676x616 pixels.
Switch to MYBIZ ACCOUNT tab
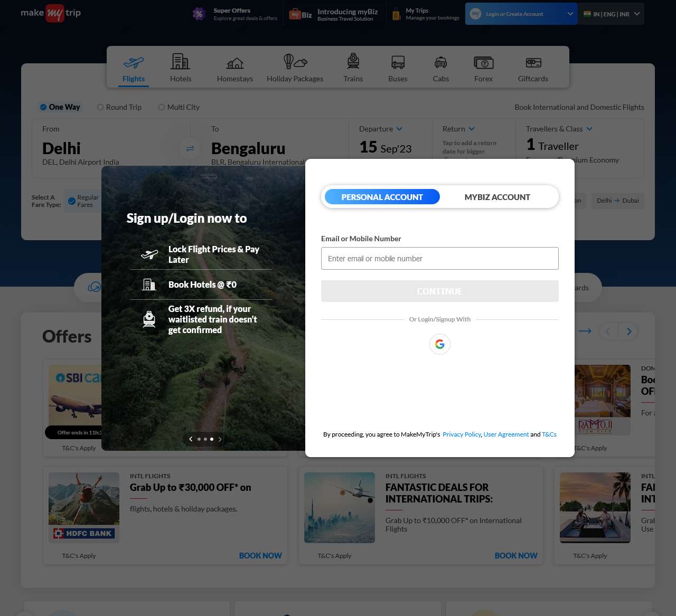[497, 197]
